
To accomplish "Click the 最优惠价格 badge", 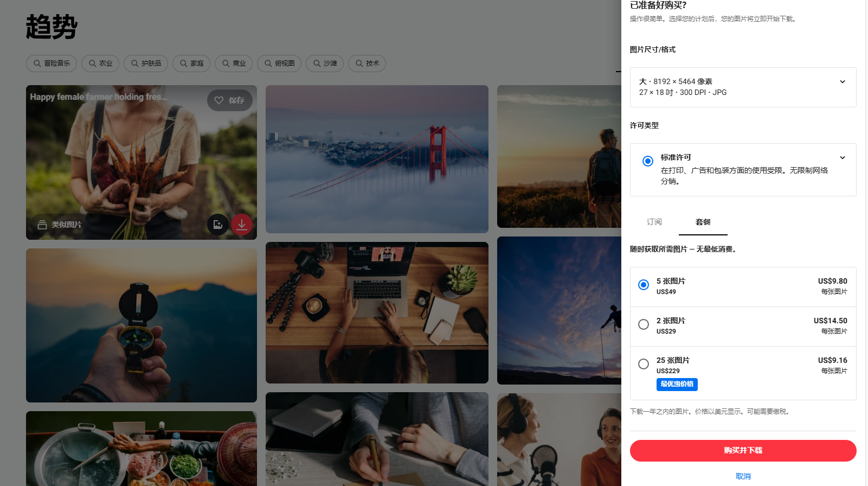I will pyautogui.click(x=677, y=385).
